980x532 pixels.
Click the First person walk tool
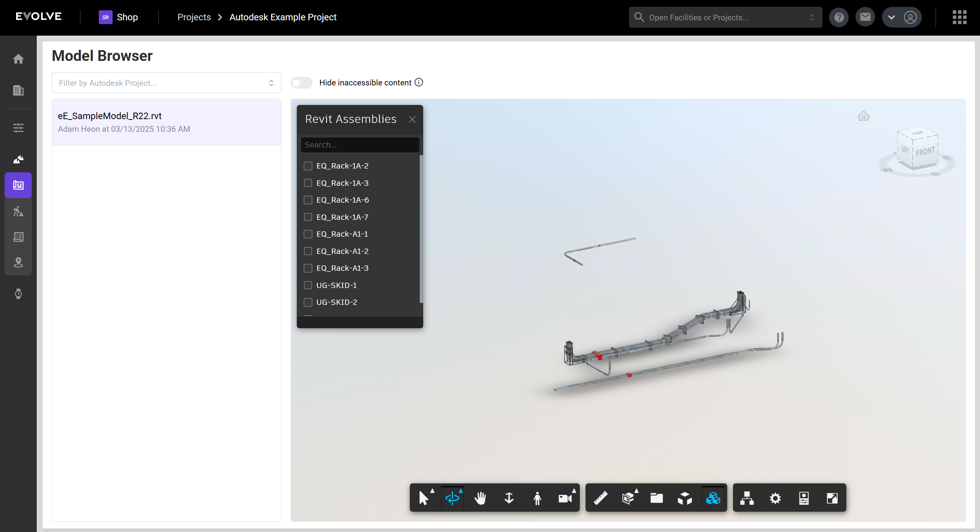tap(537, 498)
